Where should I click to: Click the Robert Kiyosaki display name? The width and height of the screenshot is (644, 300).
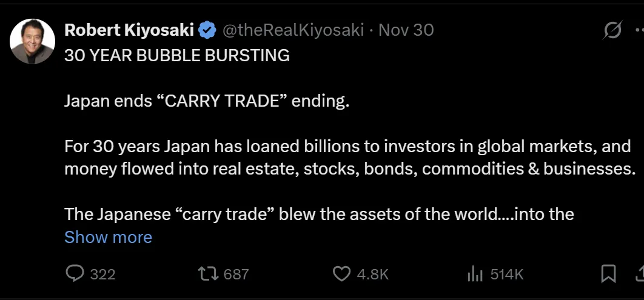(129, 30)
